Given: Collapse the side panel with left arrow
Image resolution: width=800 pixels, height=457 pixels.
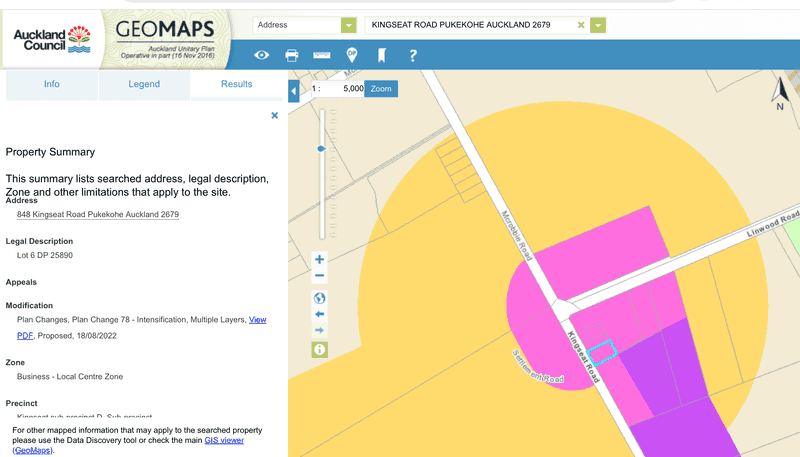Looking at the screenshot, I should point(293,92).
